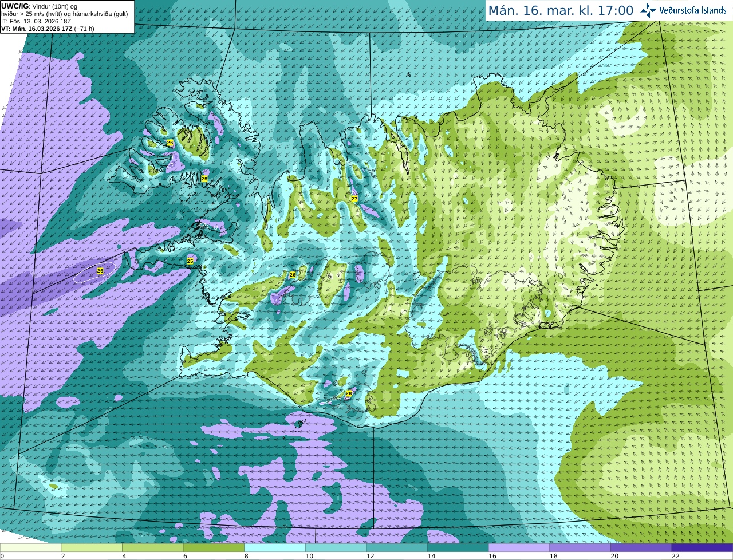733x560 pixels.
Task: Pick the 0–2 m/s palest yellow legend swatch
Action: [x=30, y=547]
